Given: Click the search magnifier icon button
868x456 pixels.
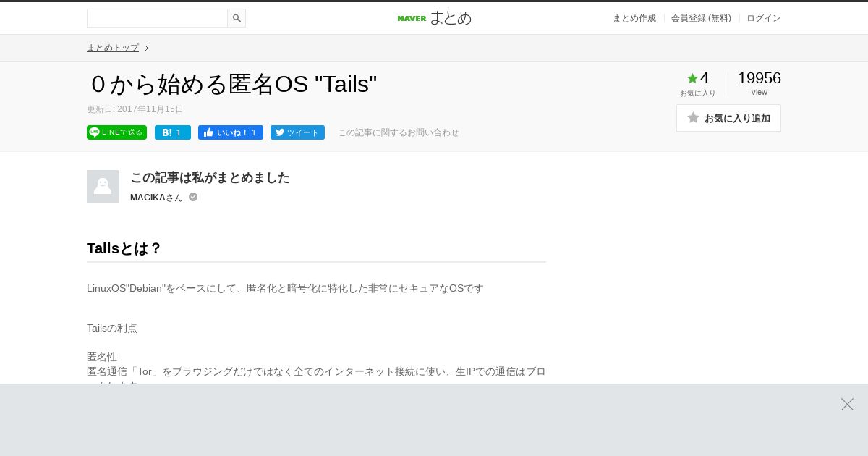Looking at the screenshot, I should tap(237, 18).
